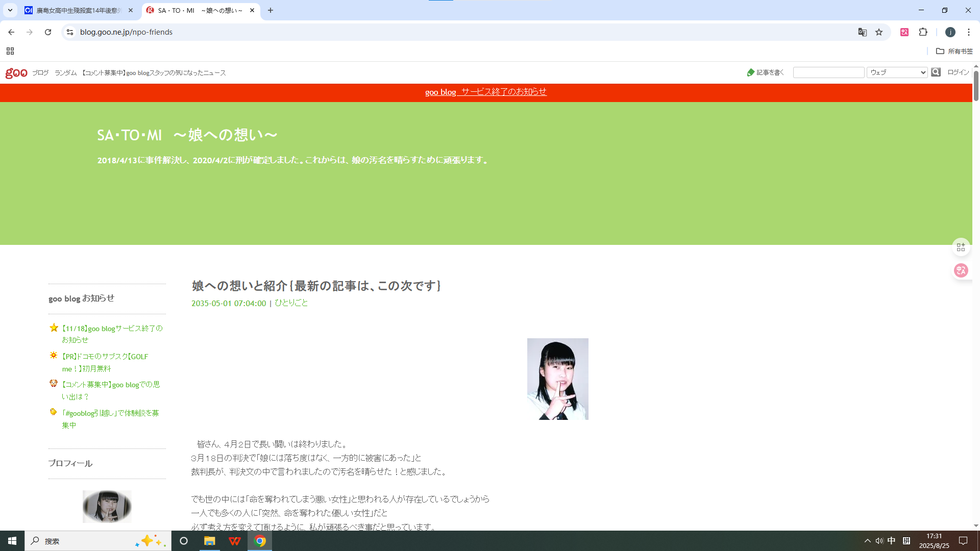This screenshot has width=980, height=551.
Task: Click the Google Translate icon in address bar
Action: tap(863, 32)
